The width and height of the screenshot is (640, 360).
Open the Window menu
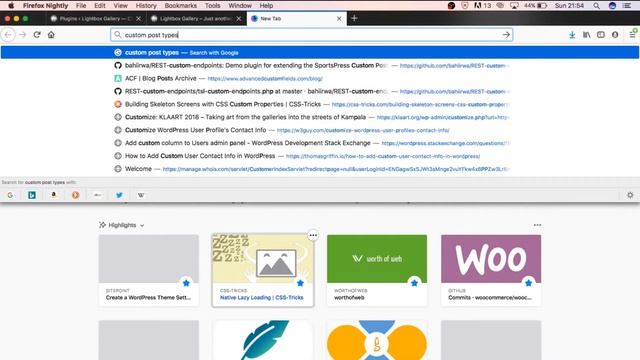click(x=240, y=6)
